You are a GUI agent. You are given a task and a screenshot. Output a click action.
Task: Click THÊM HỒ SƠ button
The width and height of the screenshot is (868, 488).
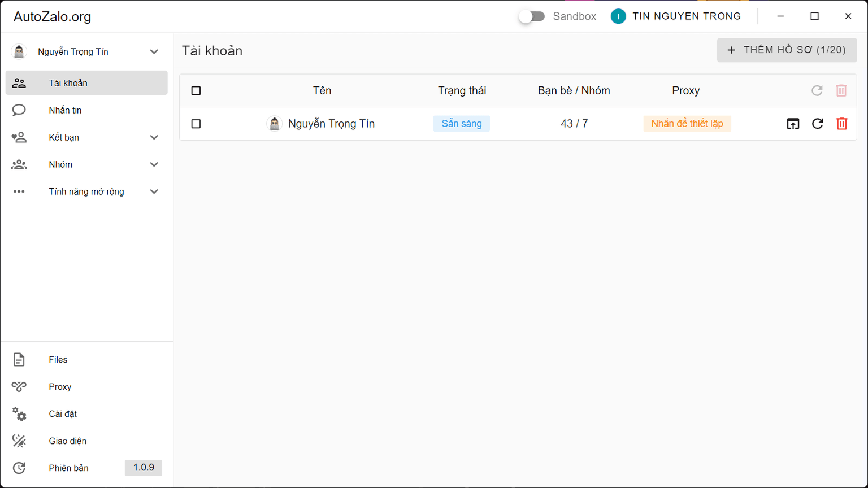click(787, 50)
